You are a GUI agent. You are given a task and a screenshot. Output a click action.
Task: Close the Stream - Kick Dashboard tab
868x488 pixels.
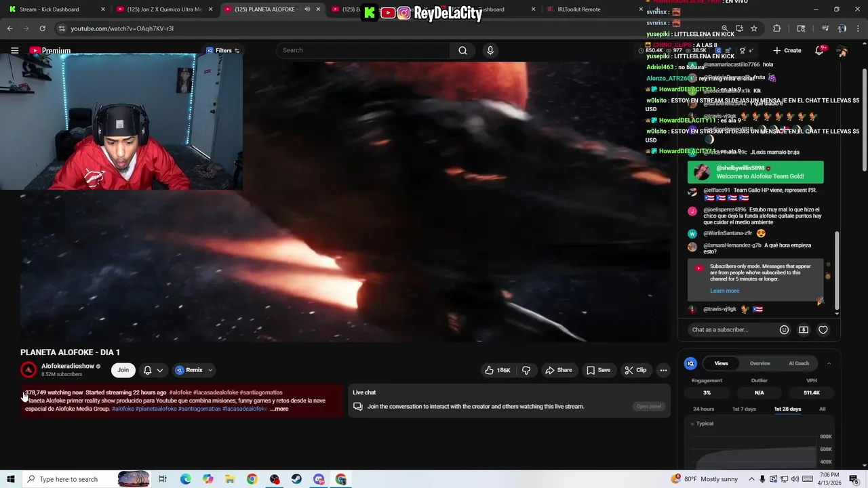(103, 9)
